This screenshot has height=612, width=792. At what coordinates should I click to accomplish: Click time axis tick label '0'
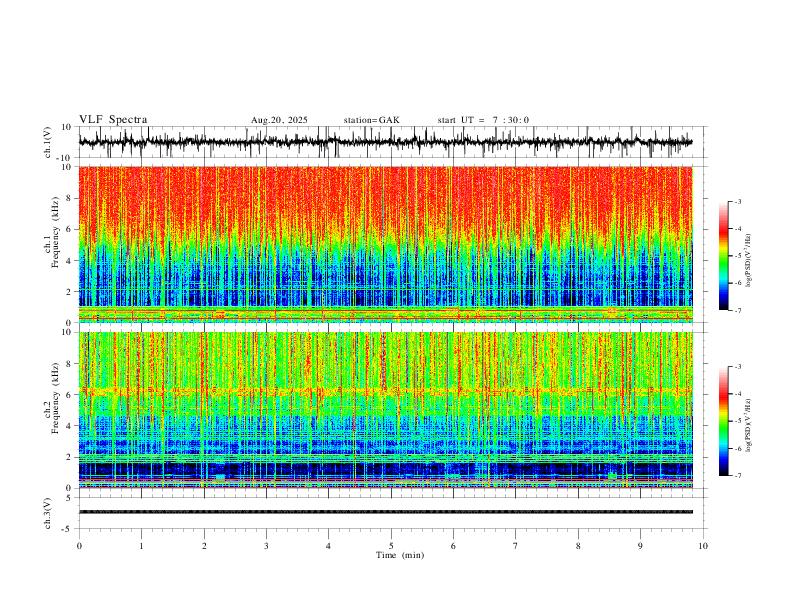[79, 546]
